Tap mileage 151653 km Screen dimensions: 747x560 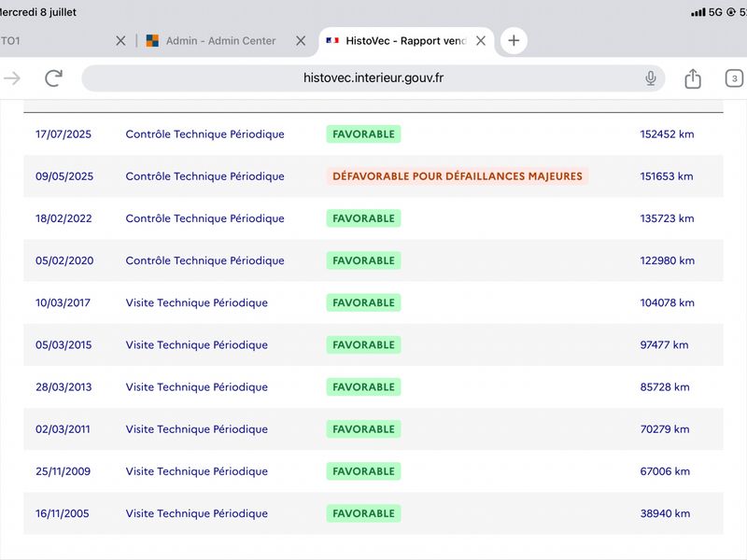point(667,176)
